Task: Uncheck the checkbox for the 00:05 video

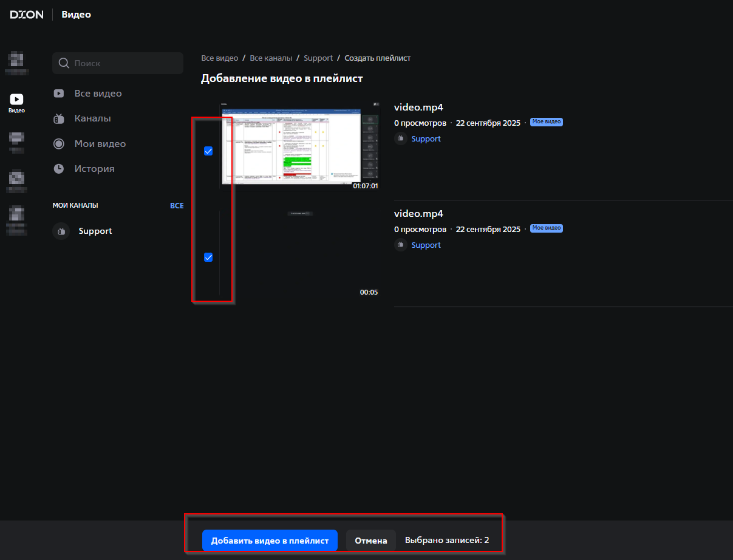Action: pyautogui.click(x=208, y=258)
